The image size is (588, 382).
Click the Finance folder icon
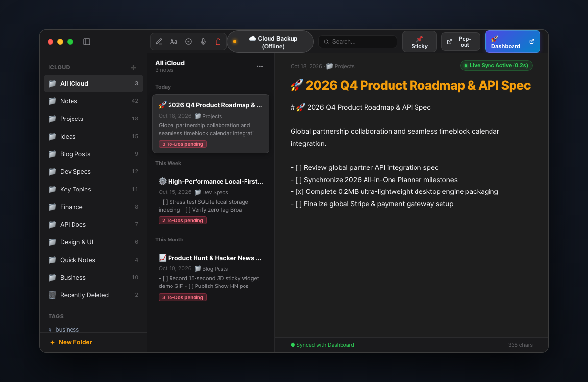(x=52, y=207)
